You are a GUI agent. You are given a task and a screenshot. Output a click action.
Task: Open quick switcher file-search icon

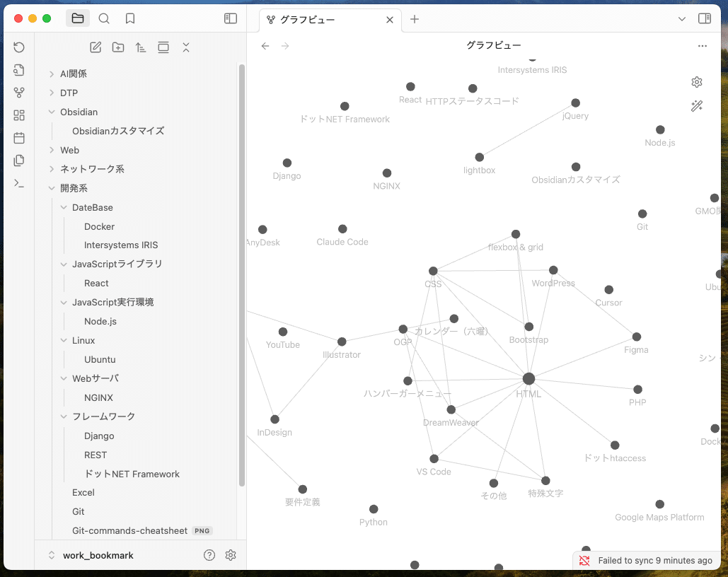click(x=19, y=69)
